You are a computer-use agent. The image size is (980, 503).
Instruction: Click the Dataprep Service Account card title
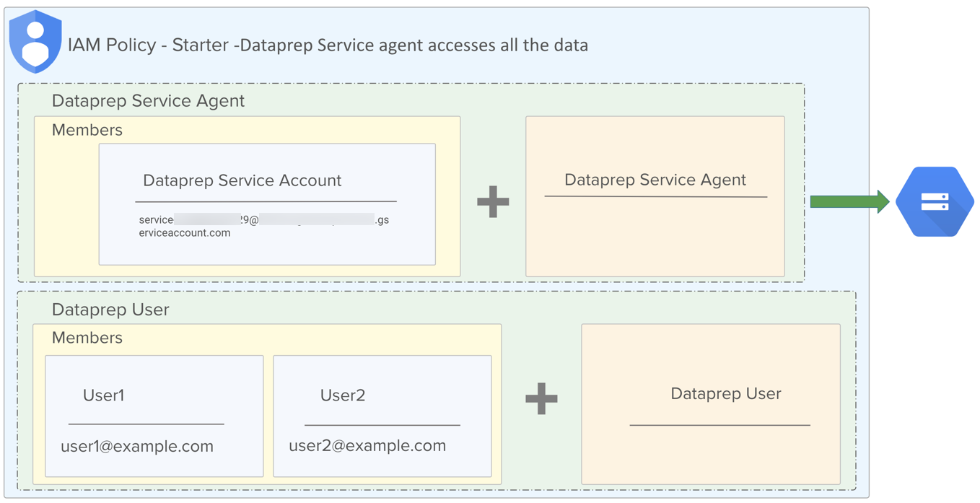point(242,180)
